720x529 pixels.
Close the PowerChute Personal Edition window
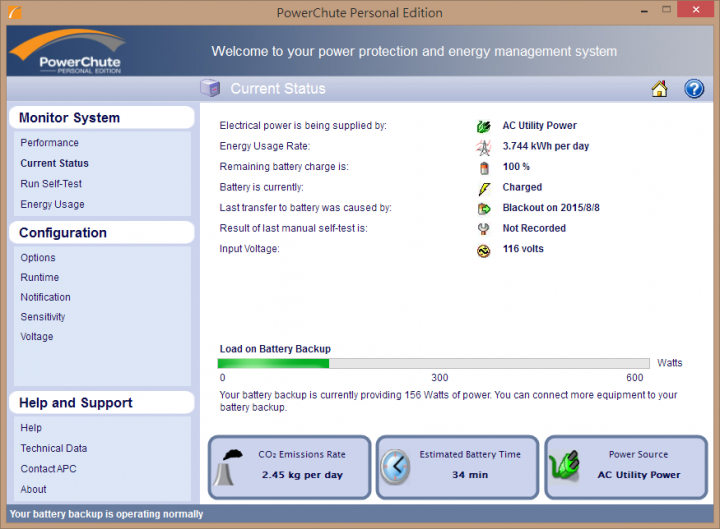[x=696, y=10]
